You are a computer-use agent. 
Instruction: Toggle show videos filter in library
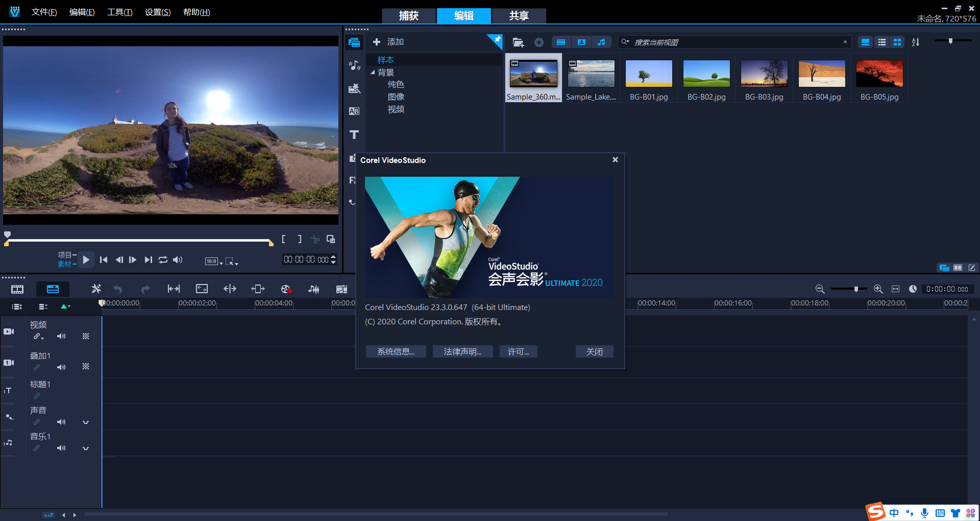pyautogui.click(x=561, y=42)
